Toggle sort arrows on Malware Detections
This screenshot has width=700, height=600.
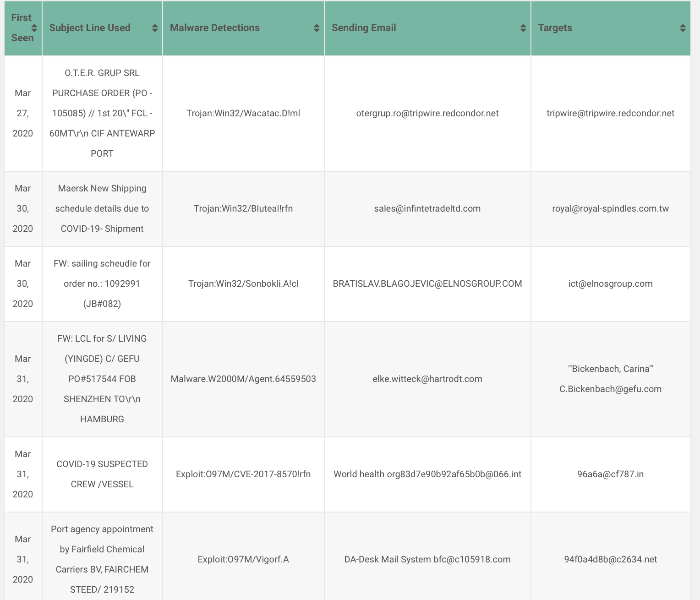pyautogui.click(x=317, y=28)
